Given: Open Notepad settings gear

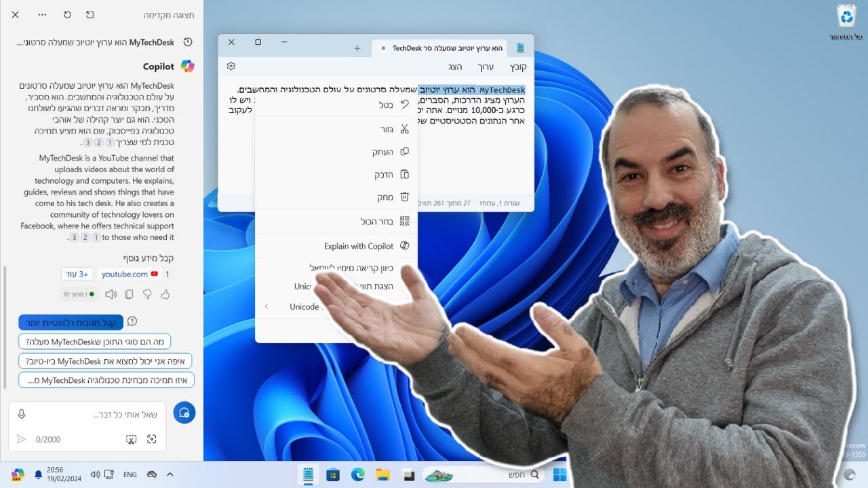Looking at the screenshot, I should click(x=231, y=66).
